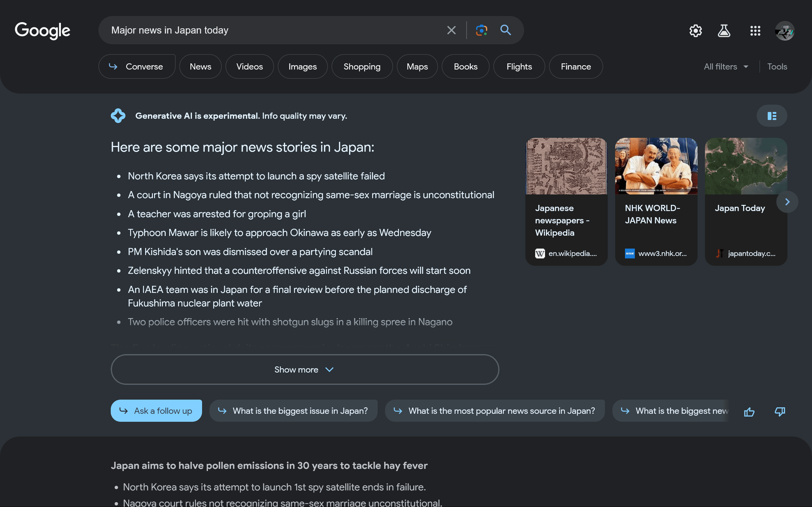Click the IAEA team Fukushima bullet text
Viewport: 812px width, 507px height.
point(297,297)
